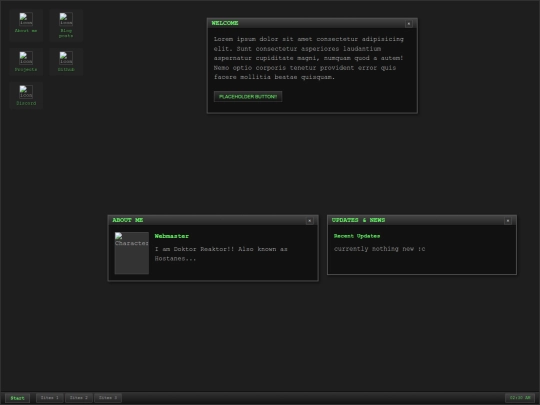
Task: Open the About me desktop icon
Action: 26,25
